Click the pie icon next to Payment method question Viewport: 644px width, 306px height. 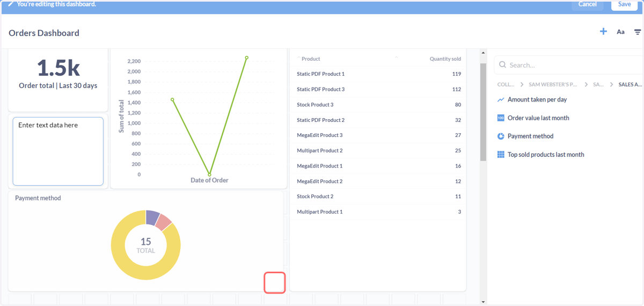click(x=501, y=136)
